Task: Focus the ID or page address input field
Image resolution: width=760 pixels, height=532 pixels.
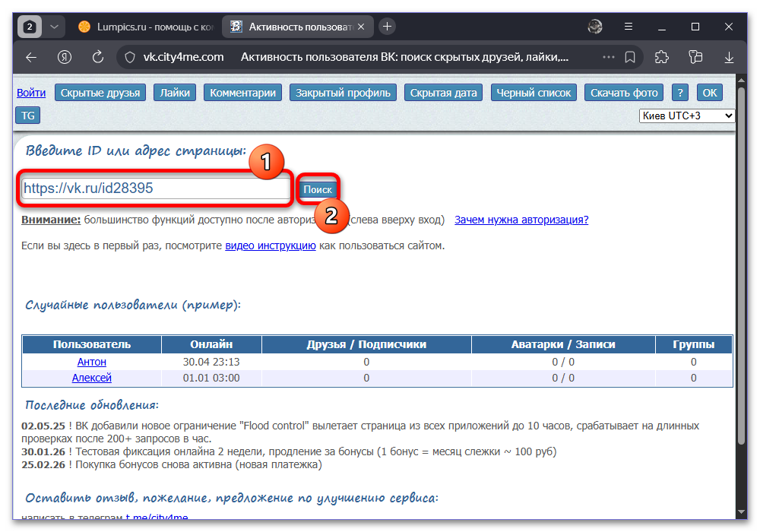Action: pyautogui.click(x=156, y=188)
